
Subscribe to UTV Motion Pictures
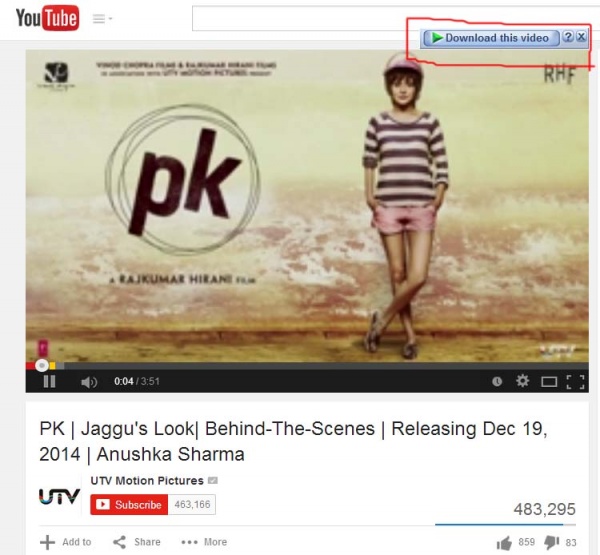coord(129,504)
